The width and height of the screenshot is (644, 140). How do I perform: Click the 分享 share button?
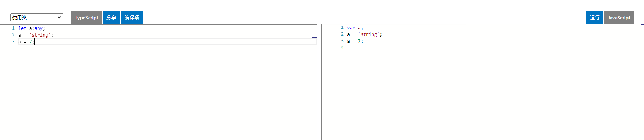click(111, 18)
